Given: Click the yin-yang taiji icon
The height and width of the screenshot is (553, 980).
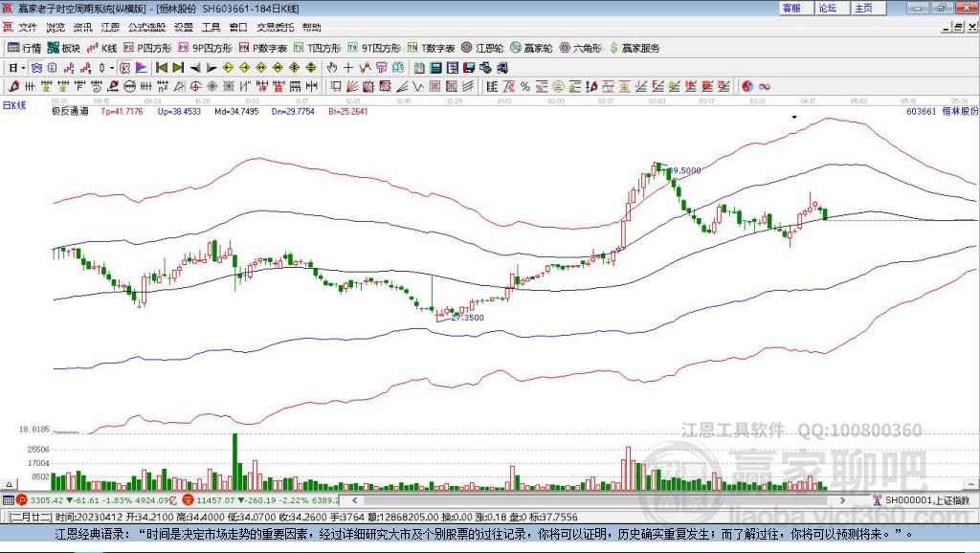Looking at the screenshot, I should (x=747, y=86).
